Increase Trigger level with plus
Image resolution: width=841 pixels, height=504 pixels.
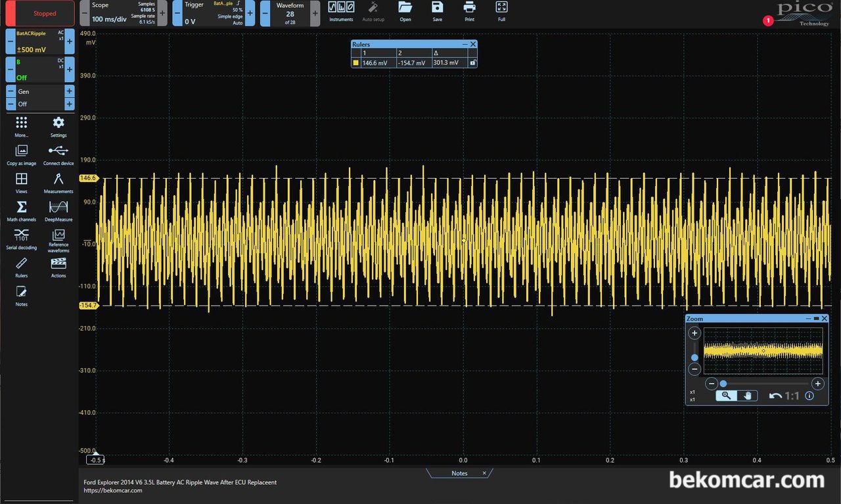[x=250, y=13]
